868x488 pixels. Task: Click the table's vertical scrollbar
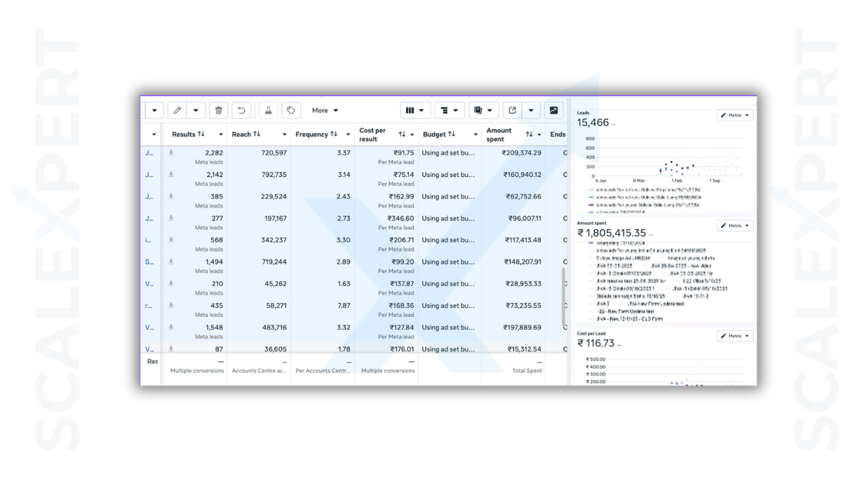[x=564, y=295]
